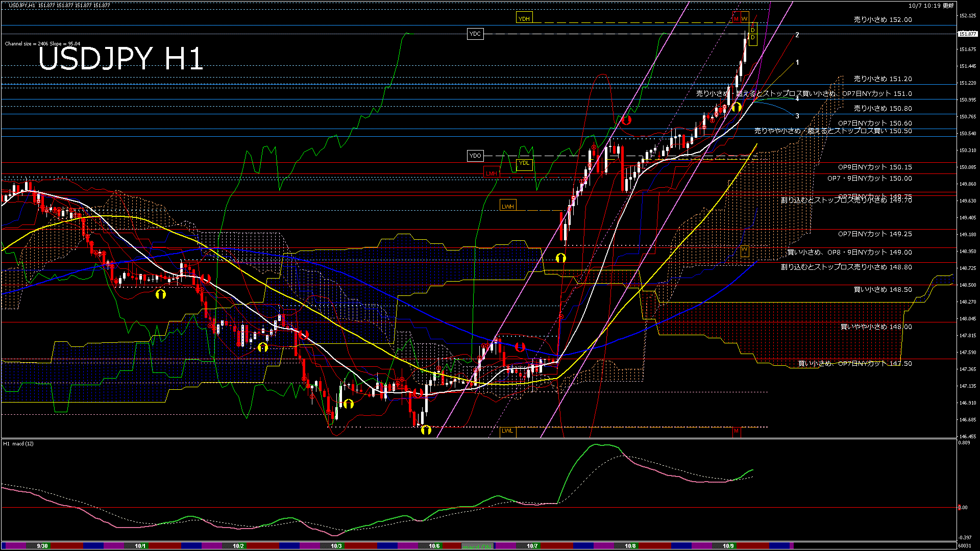Viewport: 980px width, 551px height.
Task: Click the H1 macd (12) indicator label
Action: click(x=18, y=444)
